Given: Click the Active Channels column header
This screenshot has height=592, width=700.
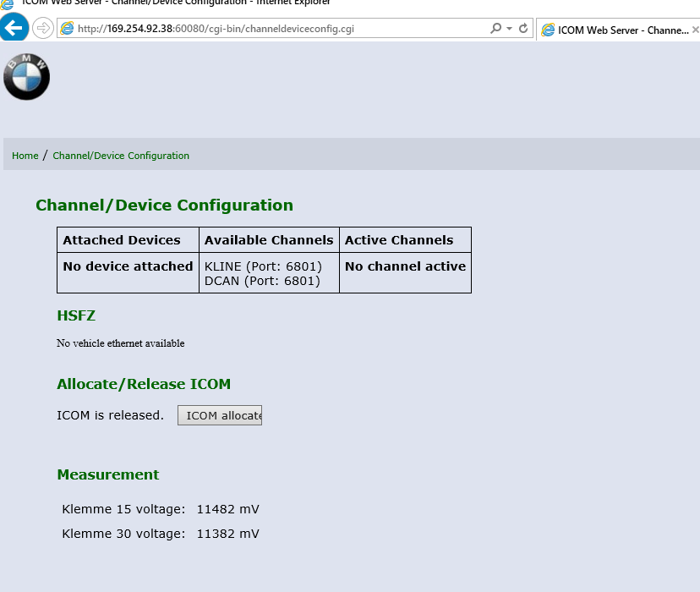Looking at the screenshot, I should pyautogui.click(x=405, y=239).
